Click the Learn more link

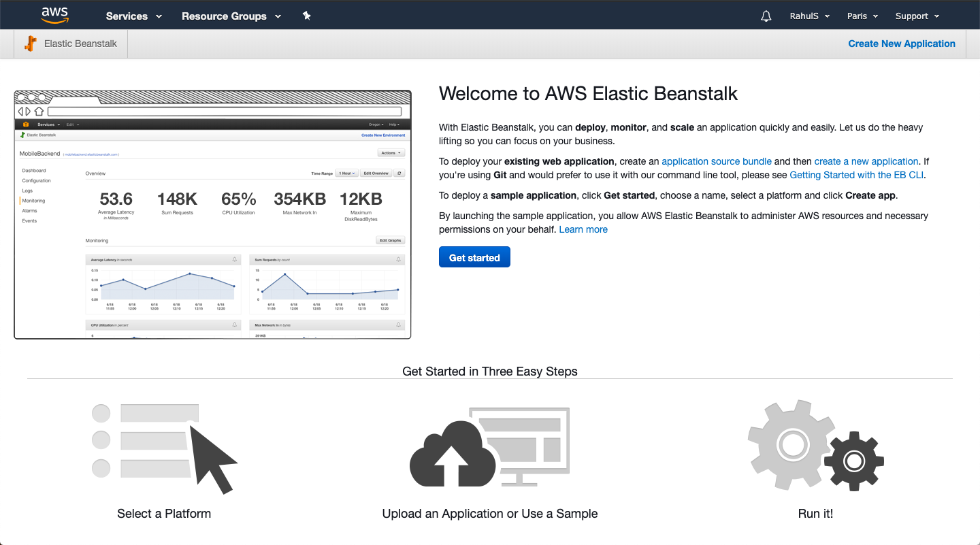pyautogui.click(x=583, y=229)
